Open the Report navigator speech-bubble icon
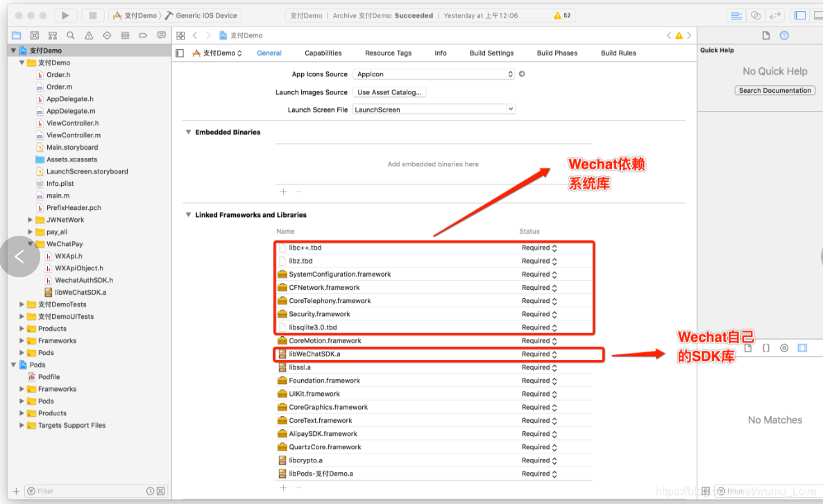823x504 pixels. point(161,35)
